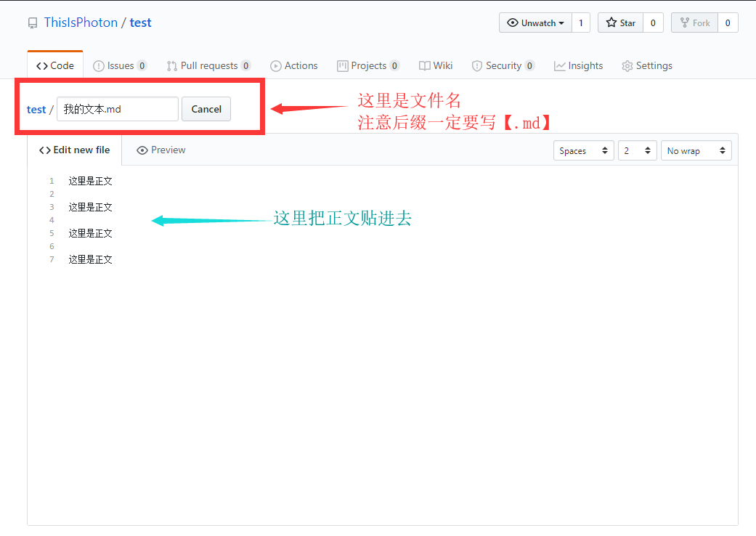Open the indent size dropdown showing 2

(638, 150)
